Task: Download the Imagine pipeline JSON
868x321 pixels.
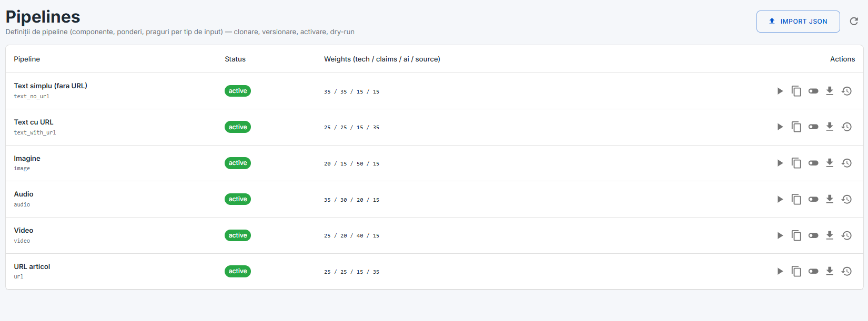Action: tap(830, 163)
